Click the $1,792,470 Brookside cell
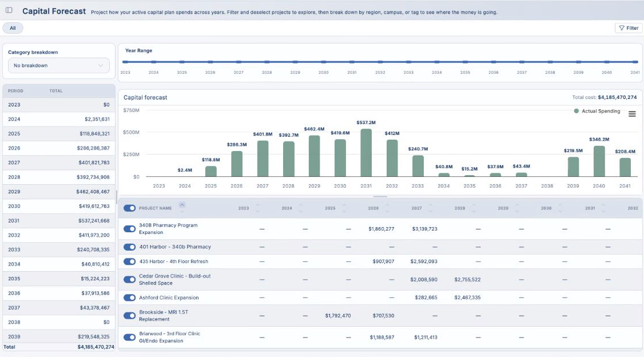Image resolution: width=644 pixels, height=357 pixels. pyautogui.click(x=338, y=315)
